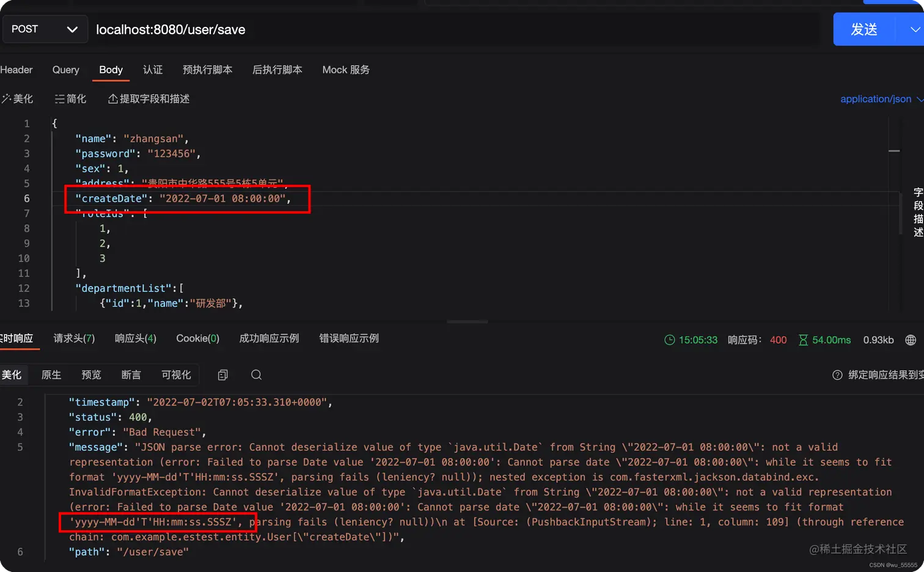
Task: Open the 后执行脚本 post-script tab
Action: (277, 70)
